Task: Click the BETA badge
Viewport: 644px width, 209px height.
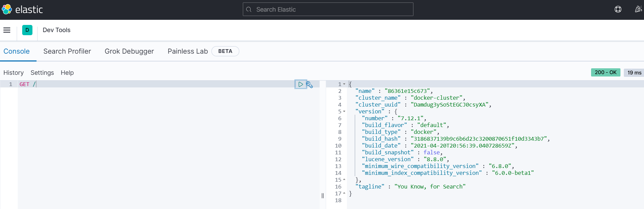Action: click(x=225, y=51)
